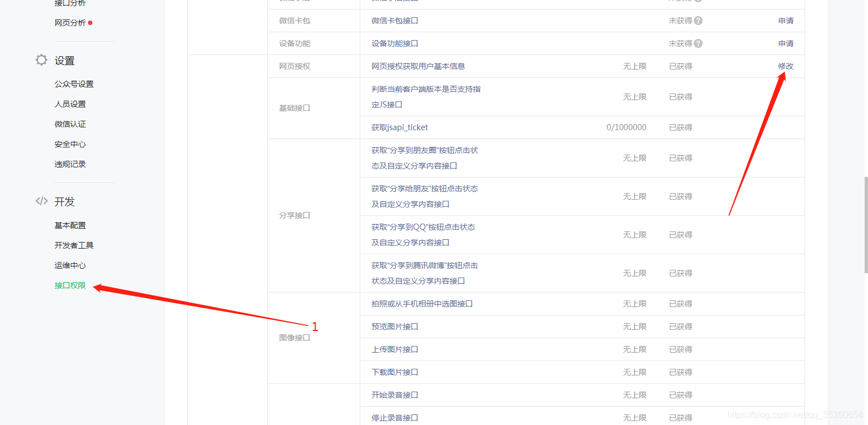Image resolution: width=868 pixels, height=425 pixels.
Task: Click 无上限 in 预览图片接口 row
Action: (x=635, y=327)
